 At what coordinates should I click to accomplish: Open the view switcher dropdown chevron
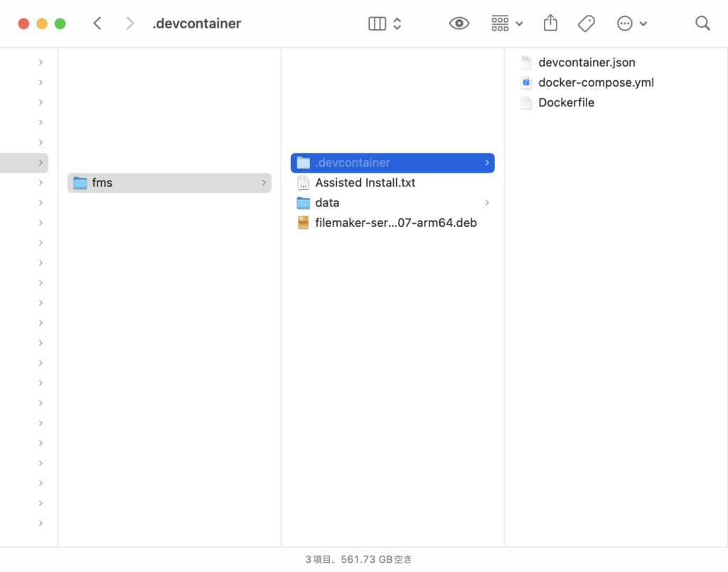click(x=395, y=23)
